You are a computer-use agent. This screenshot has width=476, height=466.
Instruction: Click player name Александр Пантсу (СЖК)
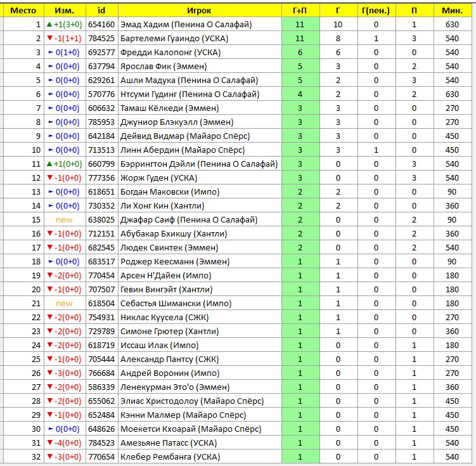click(x=170, y=359)
